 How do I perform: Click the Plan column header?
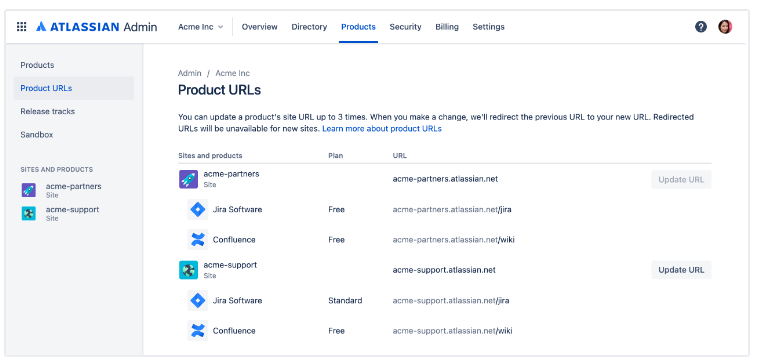(336, 155)
